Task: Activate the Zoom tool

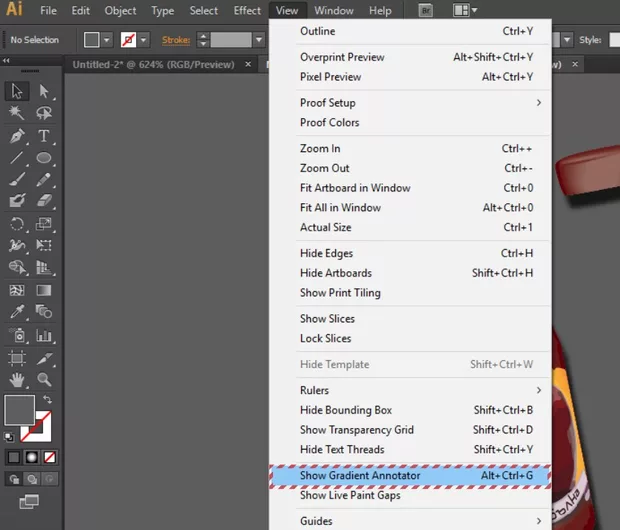Action: point(44,380)
